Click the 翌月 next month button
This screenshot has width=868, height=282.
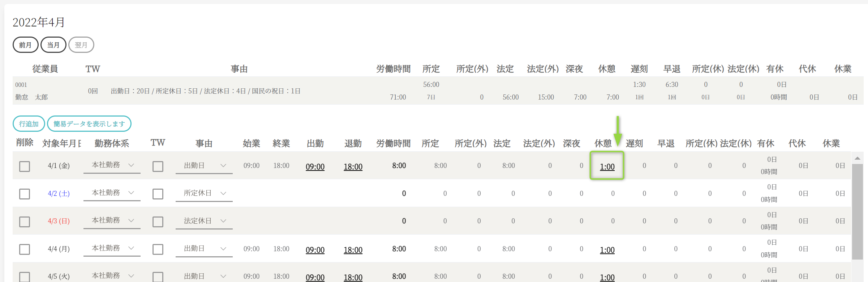(x=81, y=45)
